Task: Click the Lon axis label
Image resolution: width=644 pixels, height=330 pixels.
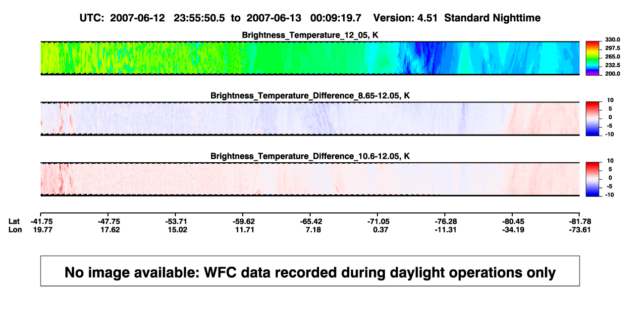Action: (15, 230)
